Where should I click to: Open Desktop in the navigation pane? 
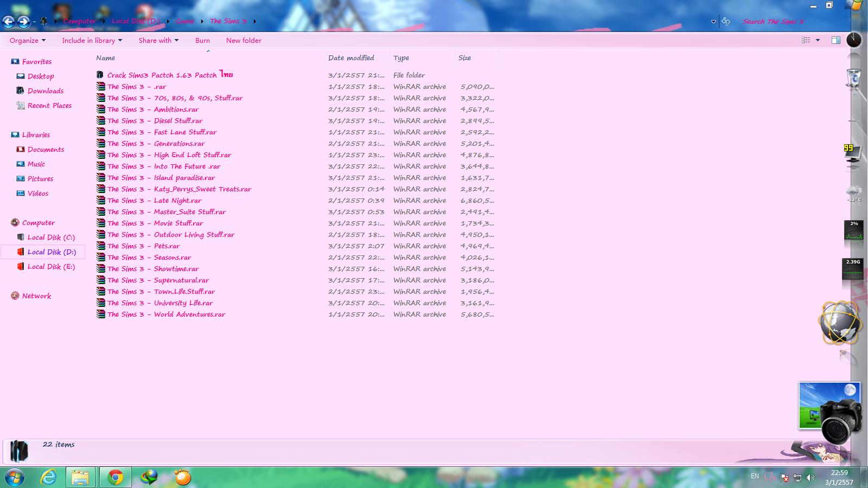pos(41,76)
